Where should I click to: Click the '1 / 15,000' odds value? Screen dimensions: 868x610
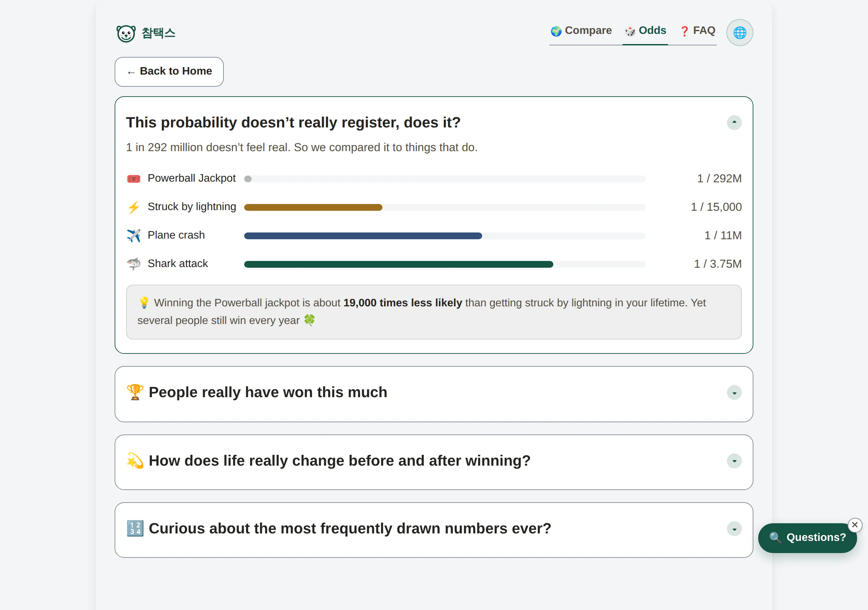716,207
